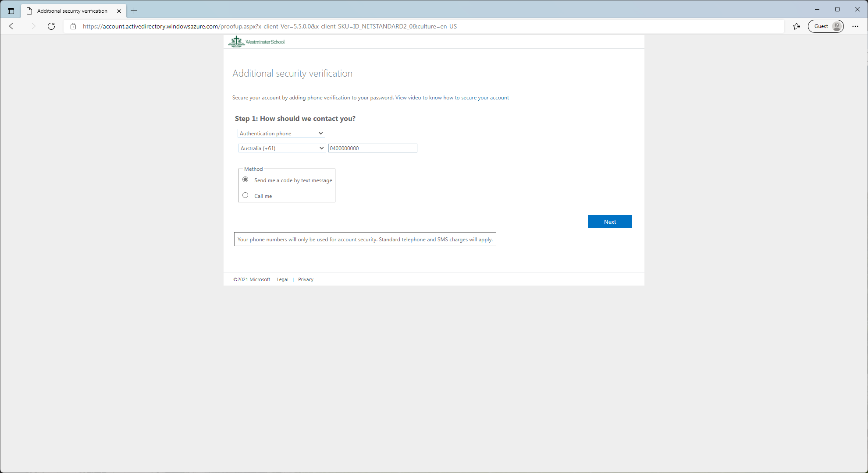This screenshot has width=868, height=473.
Task: Open a new browser tab
Action: (x=134, y=11)
